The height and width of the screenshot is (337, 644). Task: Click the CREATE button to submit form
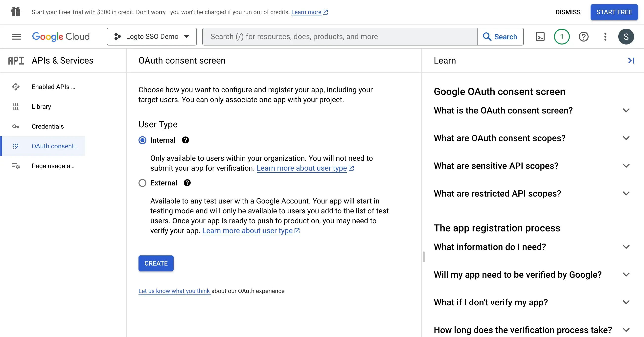click(x=156, y=263)
